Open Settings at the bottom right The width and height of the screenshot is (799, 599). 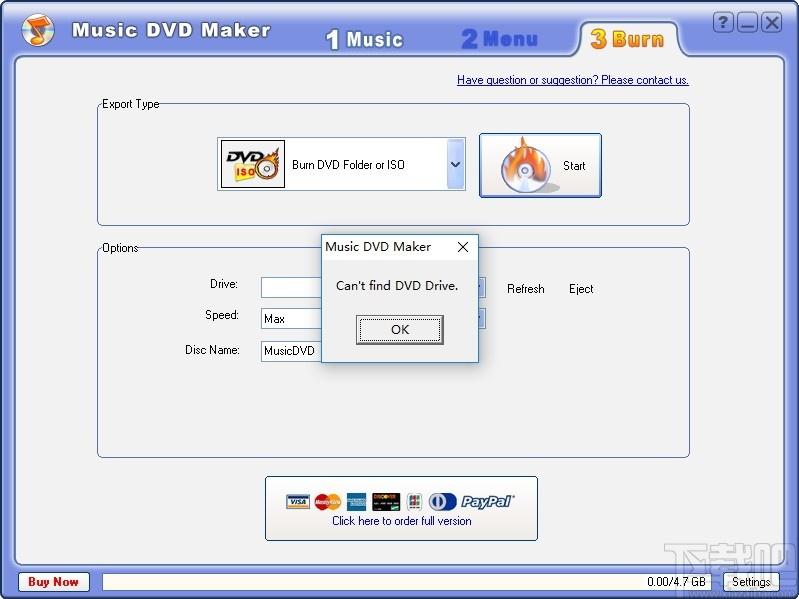tap(750, 582)
